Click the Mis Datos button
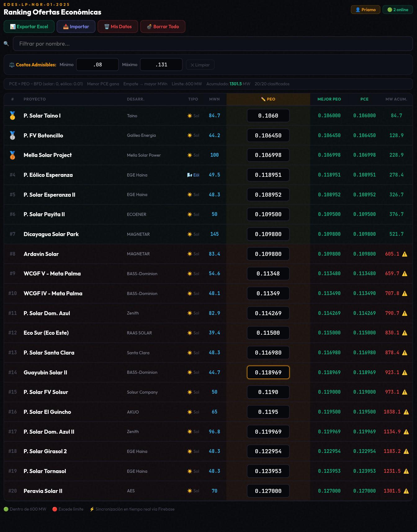The image size is (417, 532). point(118,27)
